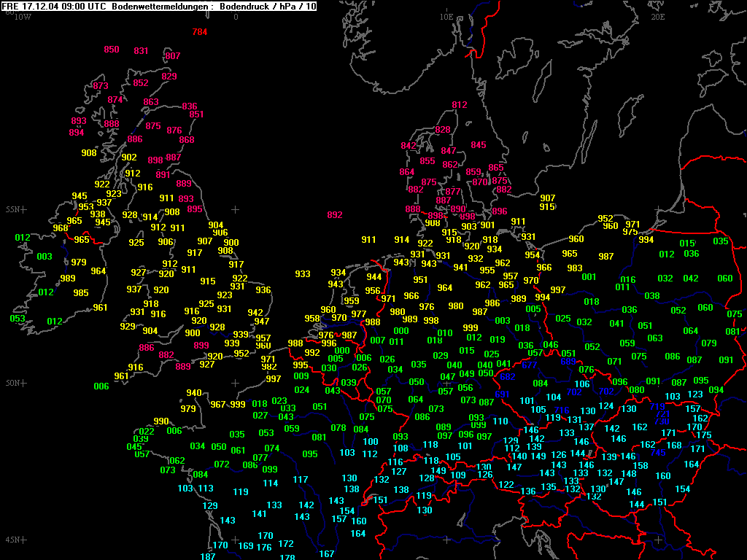747x560 pixels.
Task: Click the 10E longitude label
Action: coord(446,17)
